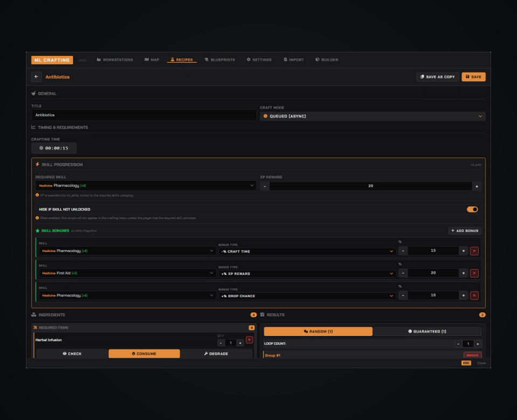Screen dimensions: 517x420
Task: Increase the XP Reward value
Action: point(477,186)
